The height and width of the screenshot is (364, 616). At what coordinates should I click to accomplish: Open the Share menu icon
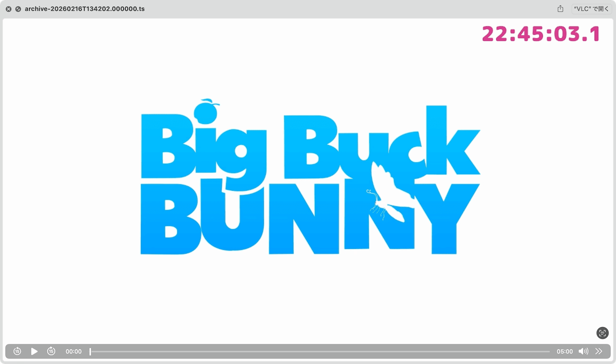click(x=561, y=9)
